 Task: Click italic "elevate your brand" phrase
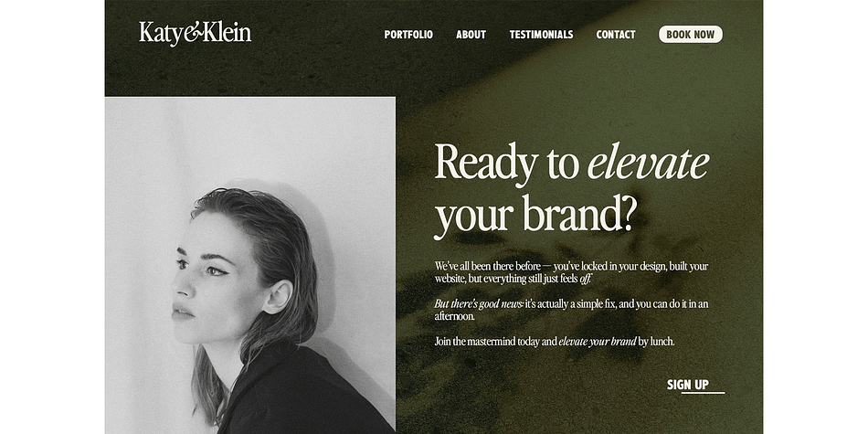[x=598, y=342]
